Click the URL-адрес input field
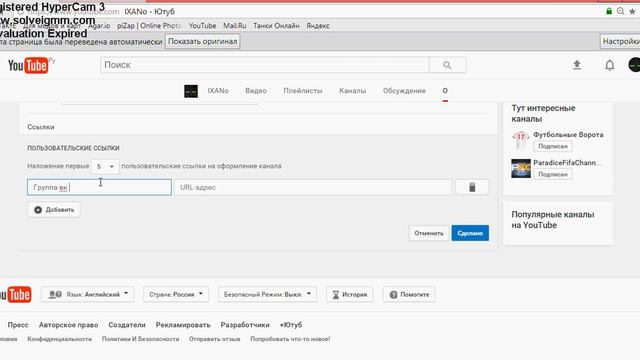The height and width of the screenshot is (360, 640). click(313, 187)
